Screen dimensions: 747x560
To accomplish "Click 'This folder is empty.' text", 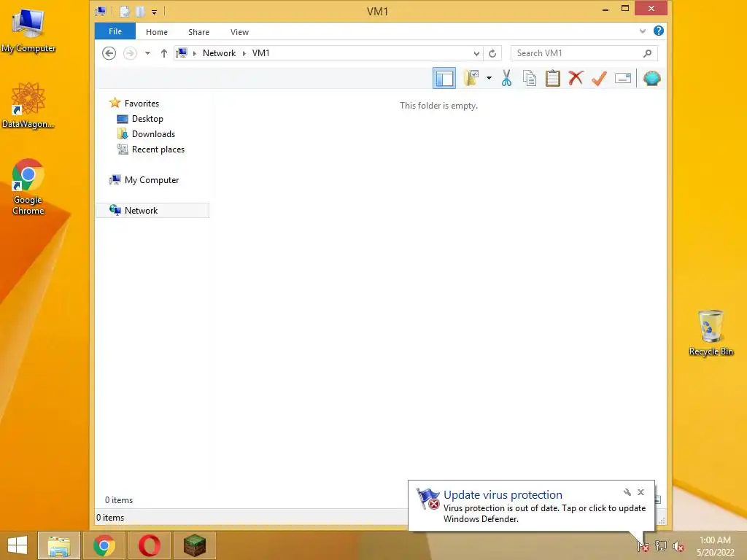I will coord(438,106).
